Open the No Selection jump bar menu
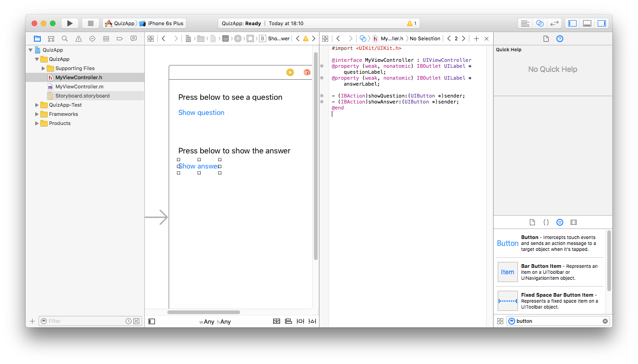The image size is (638, 364). click(x=425, y=39)
